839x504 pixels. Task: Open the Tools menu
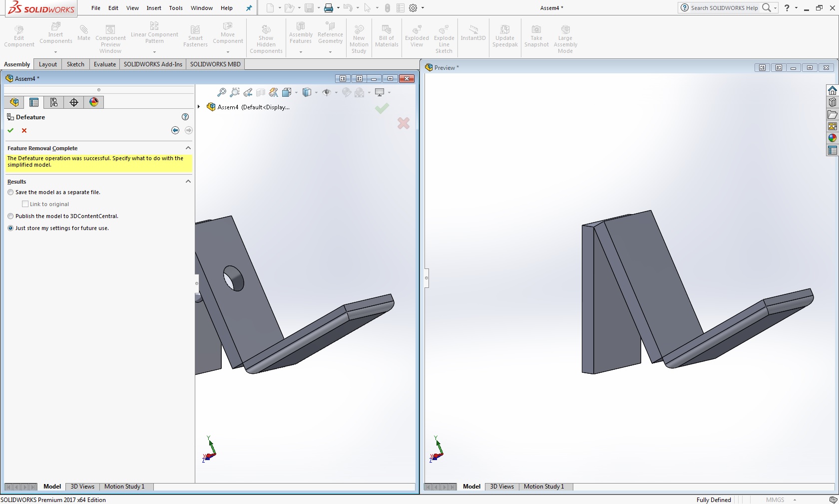click(176, 8)
